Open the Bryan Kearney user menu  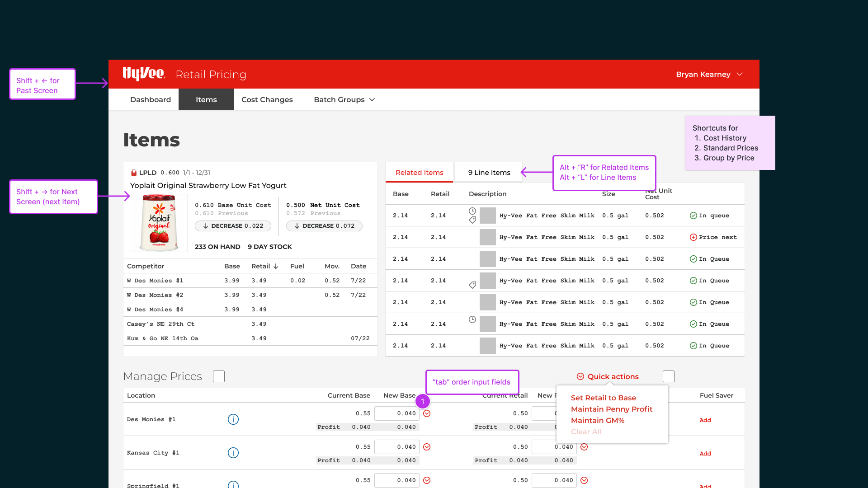(709, 74)
